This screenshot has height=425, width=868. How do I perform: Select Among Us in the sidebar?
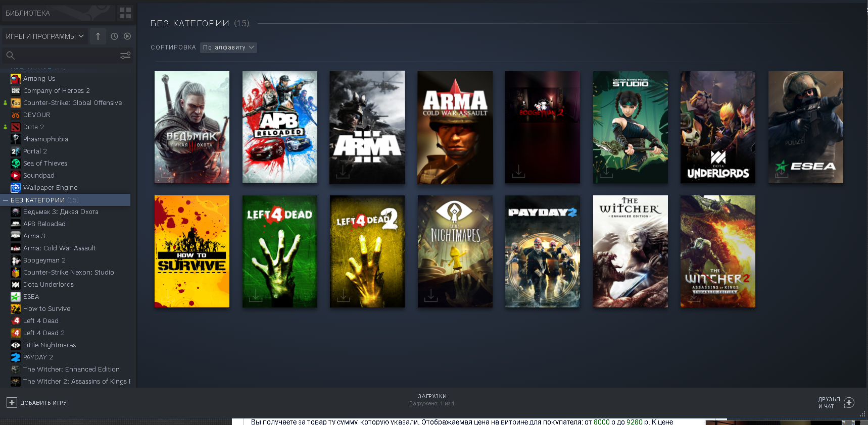(39, 79)
